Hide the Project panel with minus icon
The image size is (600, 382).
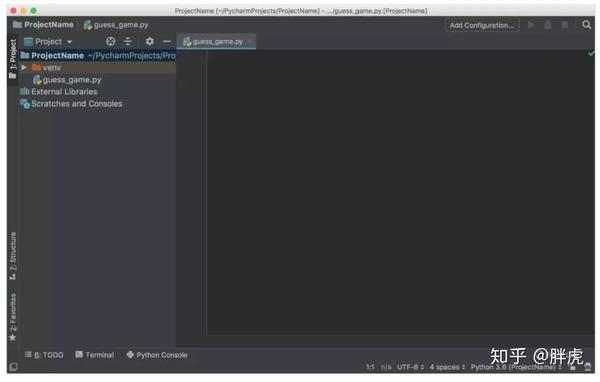(166, 41)
